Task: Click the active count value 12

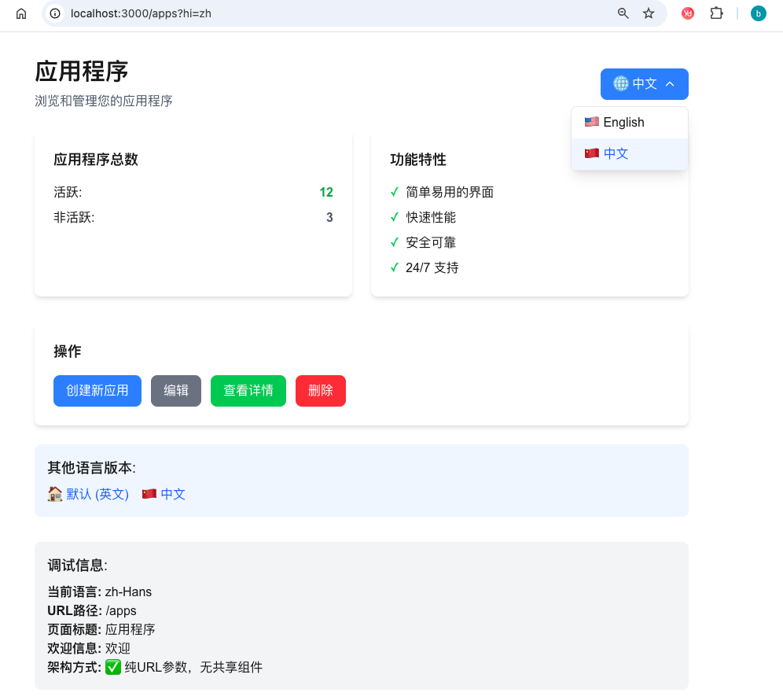Action: coord(326,193)
